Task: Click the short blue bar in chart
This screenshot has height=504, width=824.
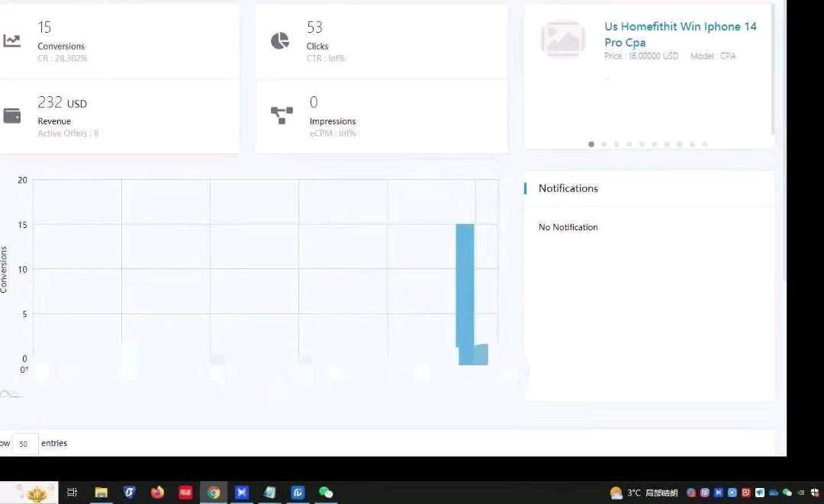Action: (481, 354)
